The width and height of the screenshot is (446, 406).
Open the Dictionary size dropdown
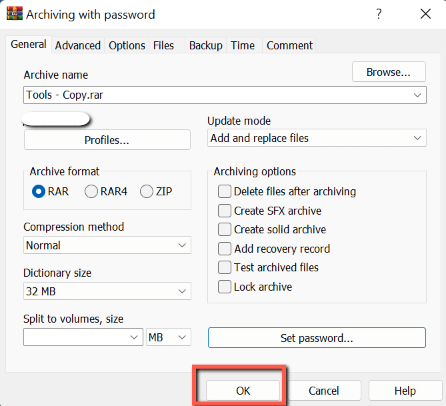(x=107, y=291)
